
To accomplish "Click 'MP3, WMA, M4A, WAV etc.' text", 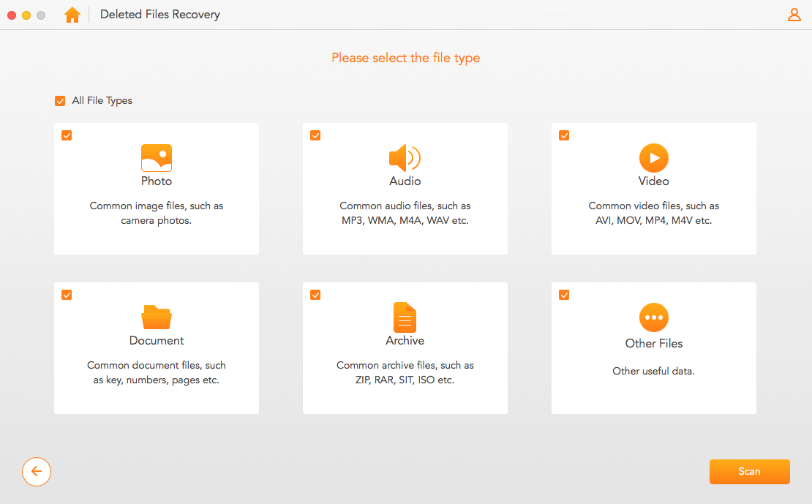I will (x=405, y=221).
